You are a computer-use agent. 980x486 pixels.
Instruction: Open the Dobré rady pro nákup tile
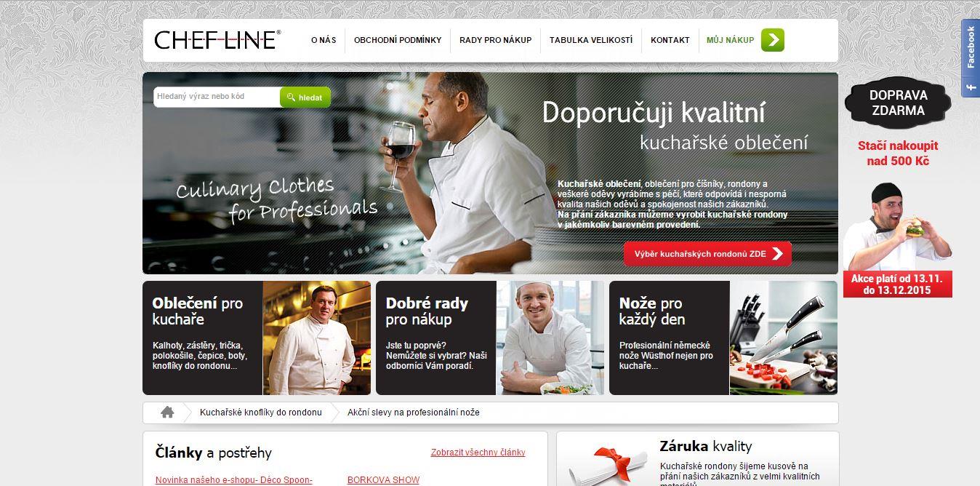pos(490,338)
